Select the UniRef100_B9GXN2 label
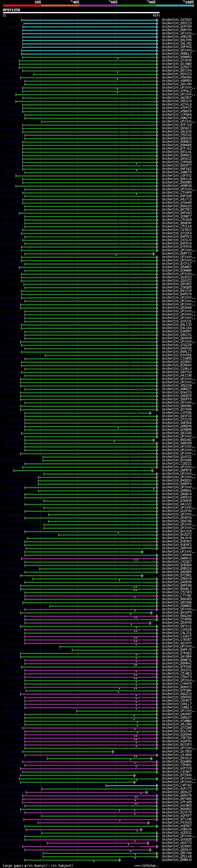The height and width of the screenshot is (868, 197). pos(176,440)
